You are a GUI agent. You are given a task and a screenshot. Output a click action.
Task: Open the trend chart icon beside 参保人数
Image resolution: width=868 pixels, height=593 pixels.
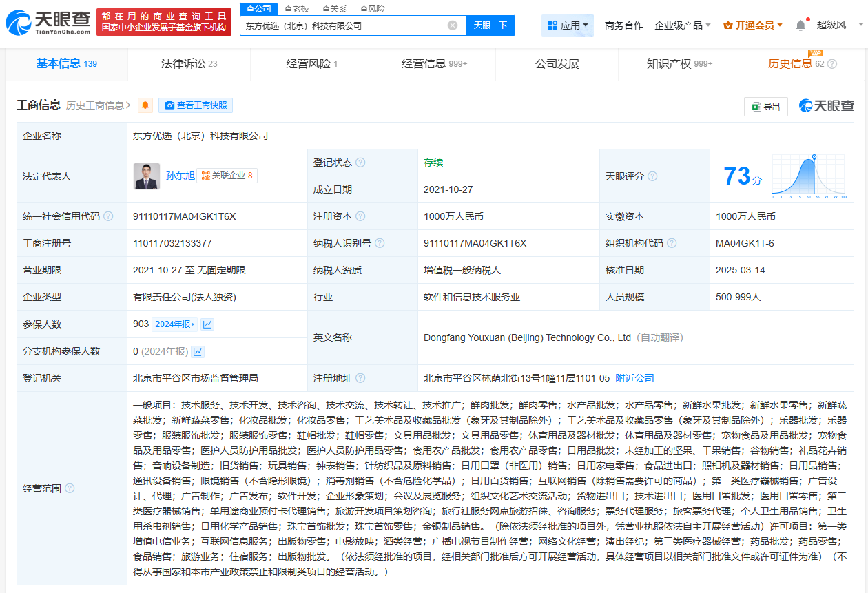click(x=207, y=324)
